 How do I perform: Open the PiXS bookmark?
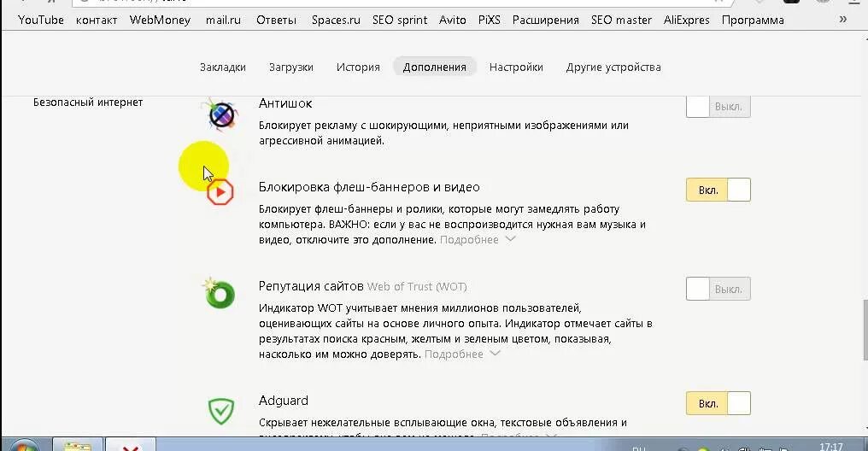pos(489,20)
